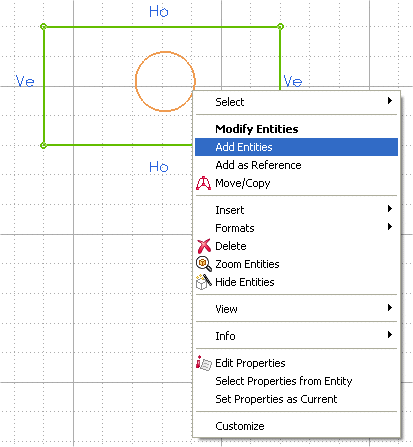The image size is (413, 447).
Task: Click the top-left rectangle vertex point
Action: (43, 26)
